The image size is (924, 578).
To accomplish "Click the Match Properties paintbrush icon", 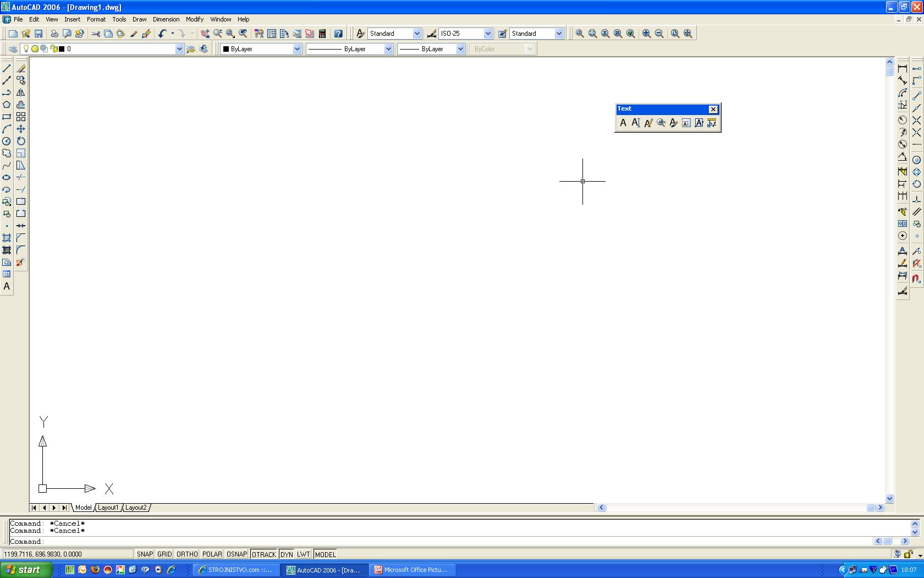I will coord(134,34).
